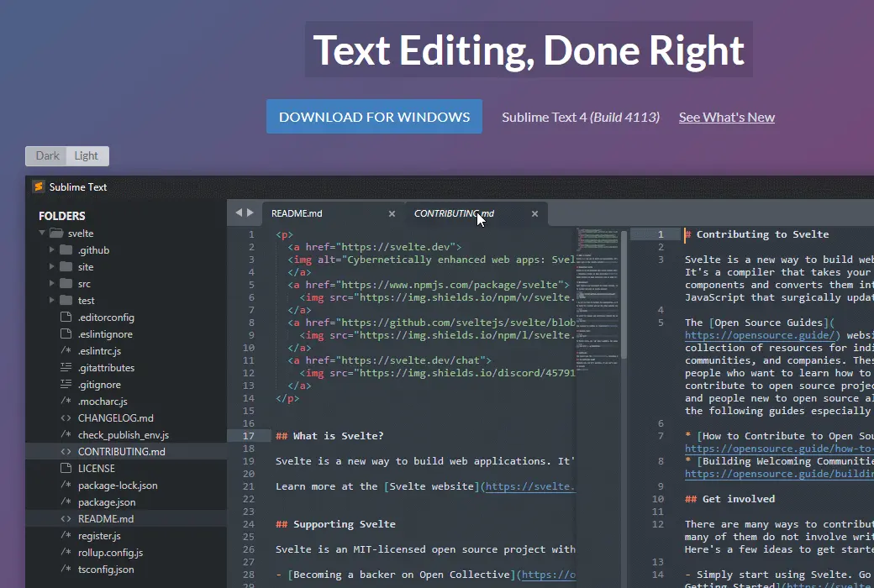
Task: Click the 'Sublime Text 4 (Build 4113)' text
Action: point(580,117)
